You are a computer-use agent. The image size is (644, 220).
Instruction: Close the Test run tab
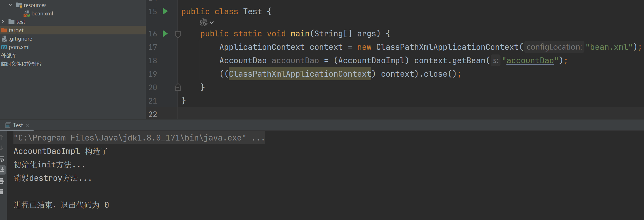click(x=27, y=125)
